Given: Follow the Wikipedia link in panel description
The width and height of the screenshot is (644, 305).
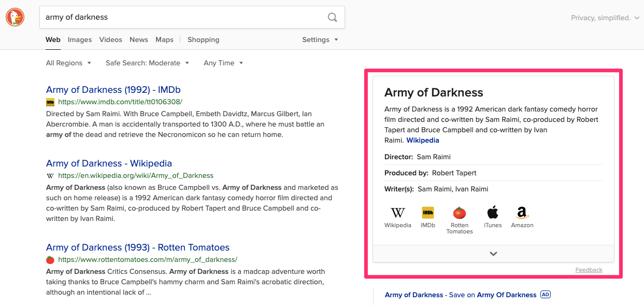Looking at the screenshot, I should pyautogui.click(x=423, y=141).
